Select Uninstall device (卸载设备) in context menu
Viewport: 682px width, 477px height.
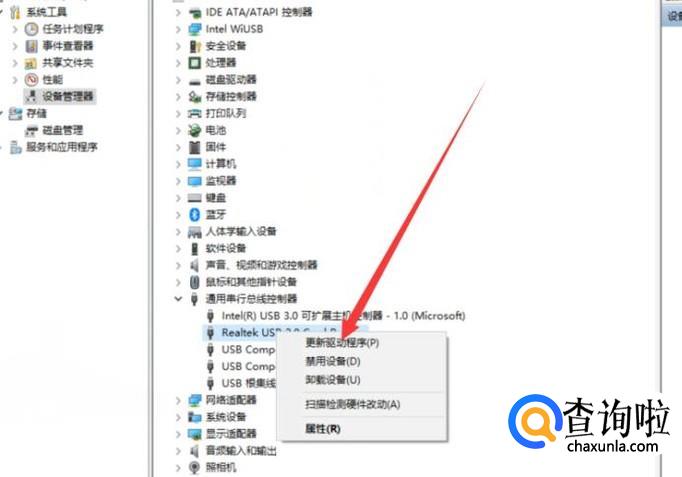click(333, 380)
